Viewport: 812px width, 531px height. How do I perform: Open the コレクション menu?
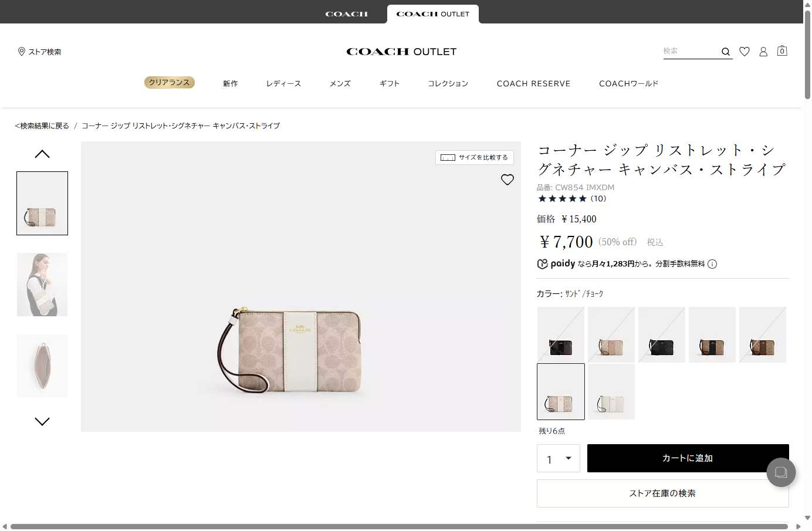pos(448,84)
